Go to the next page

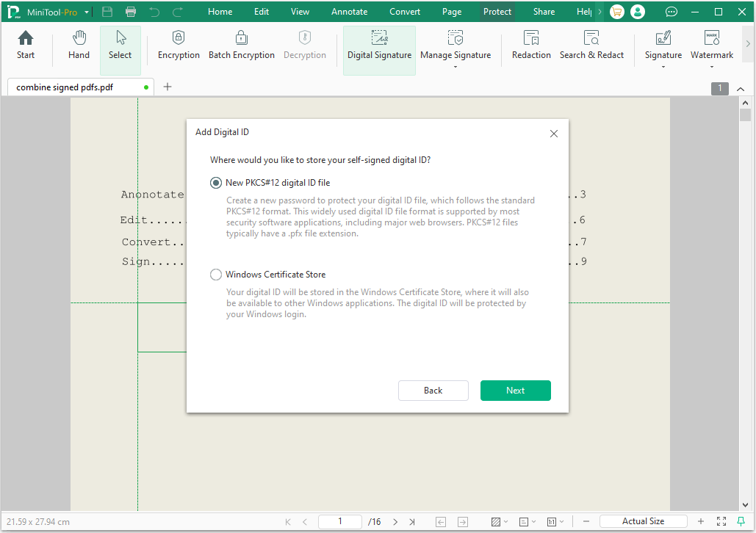tap(395, 521)
